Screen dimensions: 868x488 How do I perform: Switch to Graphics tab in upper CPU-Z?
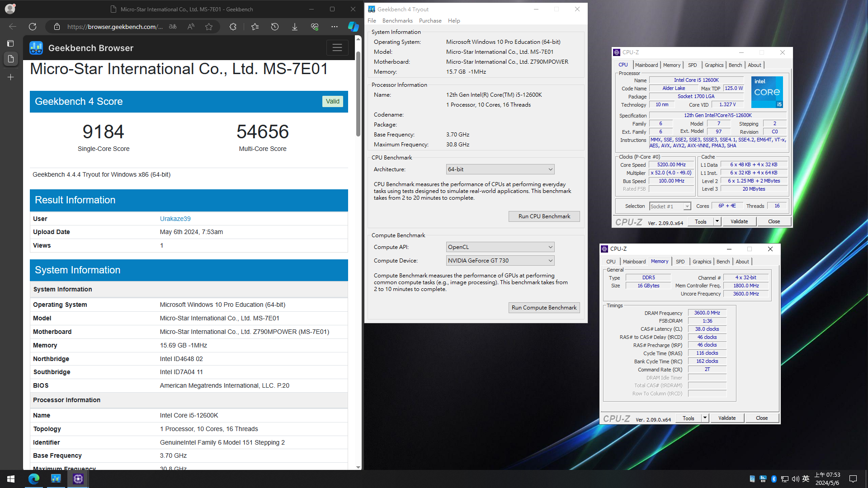[x=714, y=65]
